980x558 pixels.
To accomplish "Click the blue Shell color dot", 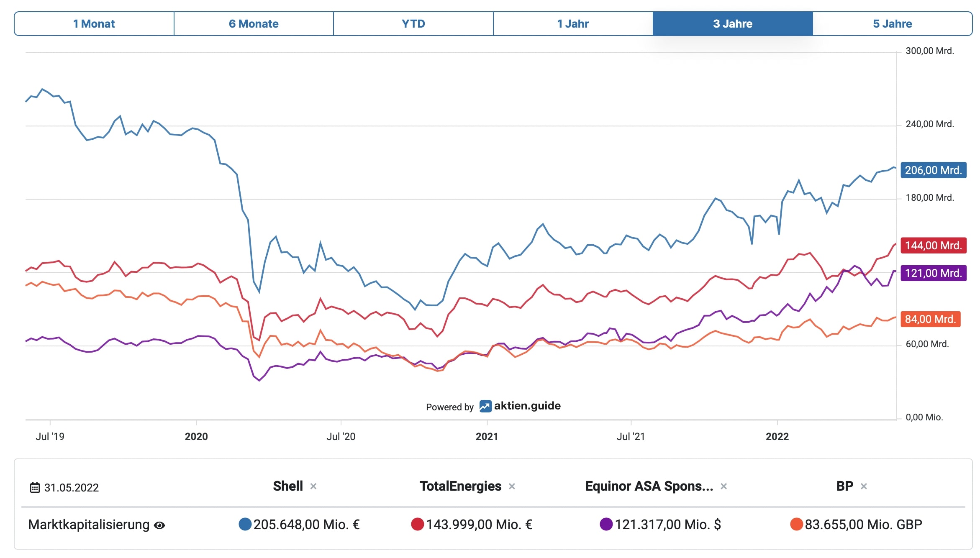I will [x=245, y=524].
